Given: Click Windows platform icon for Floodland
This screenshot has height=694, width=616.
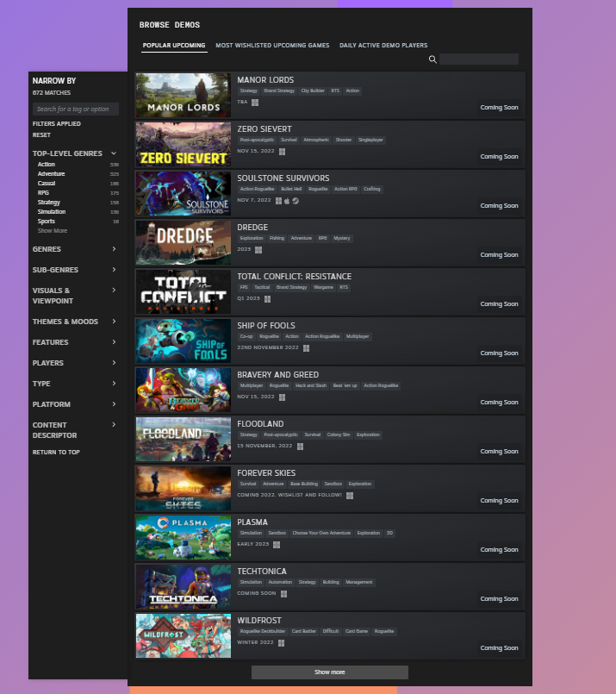Looking at the screenshot, I should pyautogui.click(x=301, y=446).
